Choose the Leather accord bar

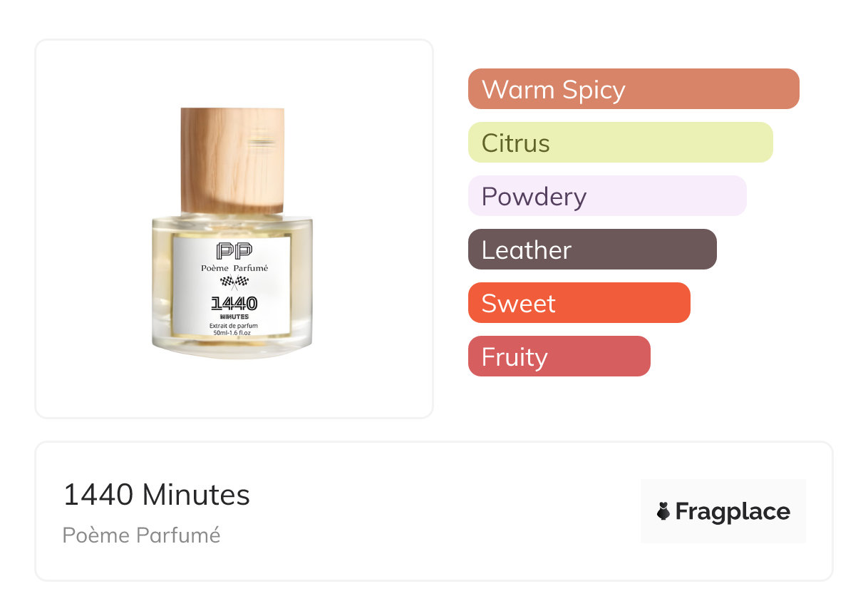pos(591,250)
